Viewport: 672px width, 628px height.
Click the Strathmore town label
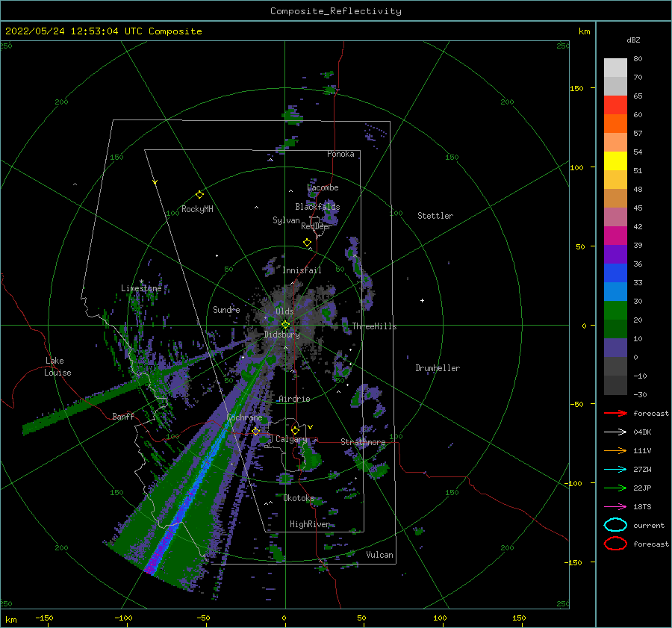point(363,442)
